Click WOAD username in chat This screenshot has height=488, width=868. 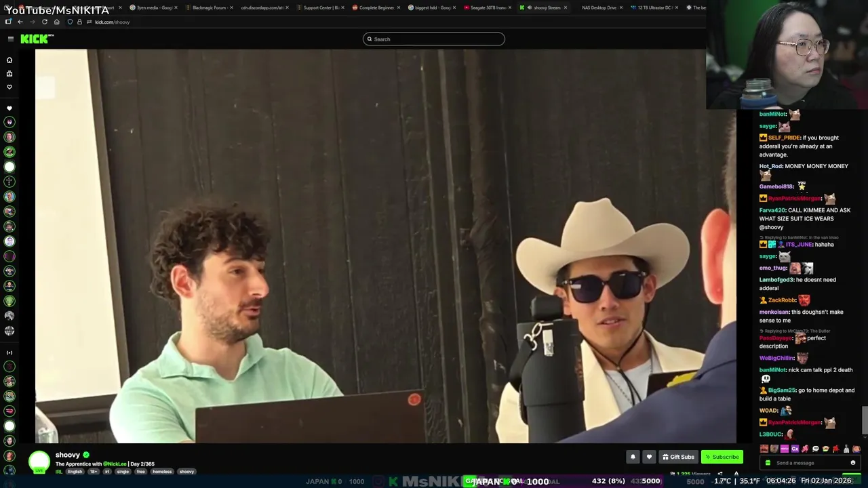[768, 411]
